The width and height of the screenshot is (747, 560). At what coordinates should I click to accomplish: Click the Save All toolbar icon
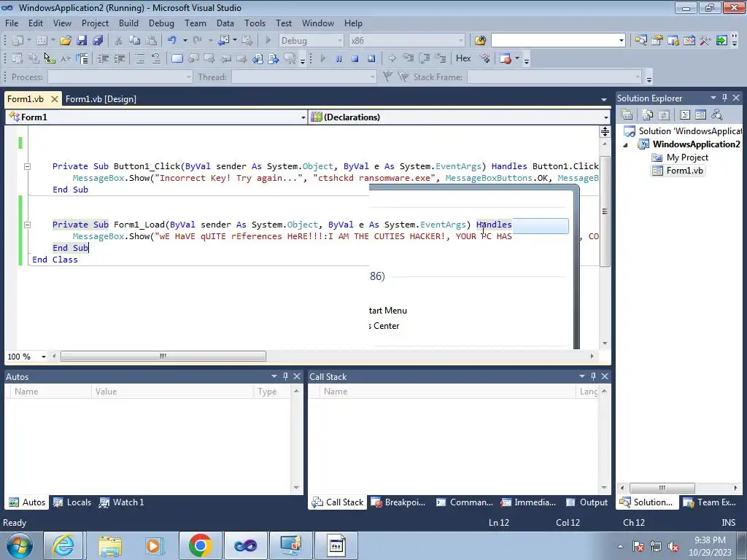(98, 41)
